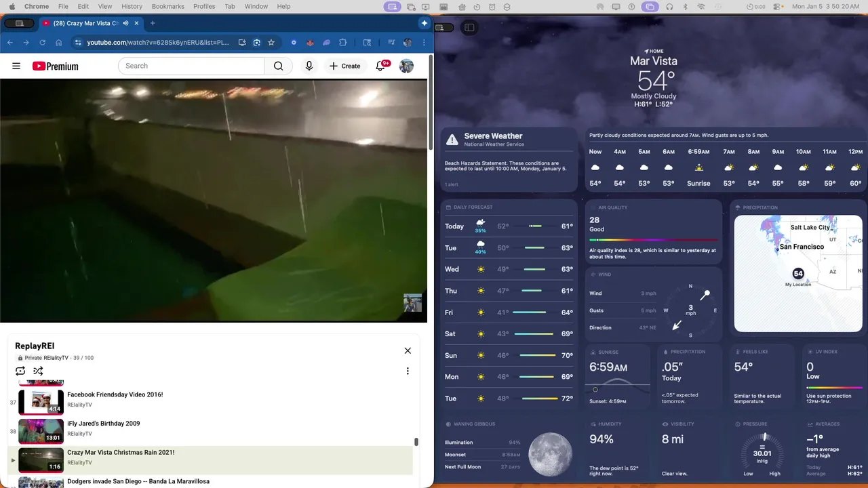Click the Chrome address bar URL

coord(159,42)
